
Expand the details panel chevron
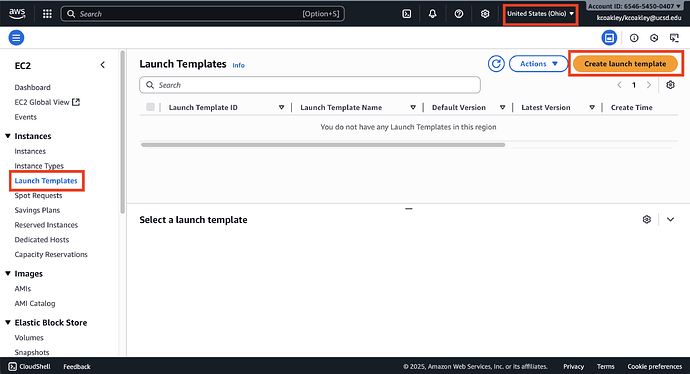click(x=670, y=219)
